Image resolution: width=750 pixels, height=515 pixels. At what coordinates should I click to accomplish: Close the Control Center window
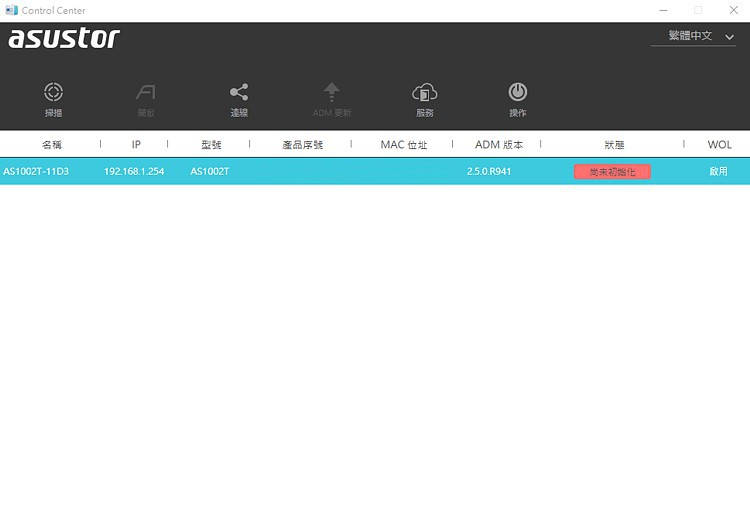point(734,10)
